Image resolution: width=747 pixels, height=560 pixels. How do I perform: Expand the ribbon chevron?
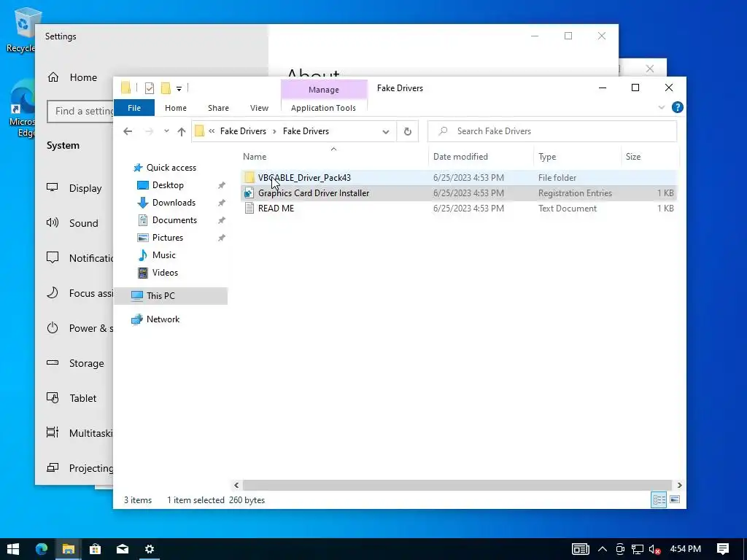point(661,108)
